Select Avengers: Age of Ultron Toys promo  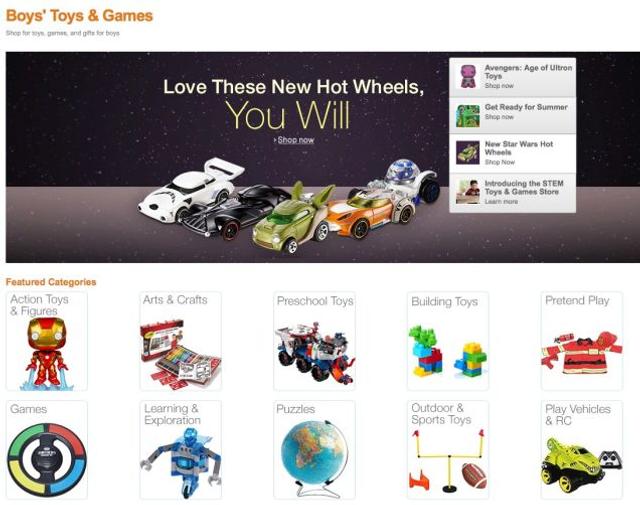pos(513,77)
